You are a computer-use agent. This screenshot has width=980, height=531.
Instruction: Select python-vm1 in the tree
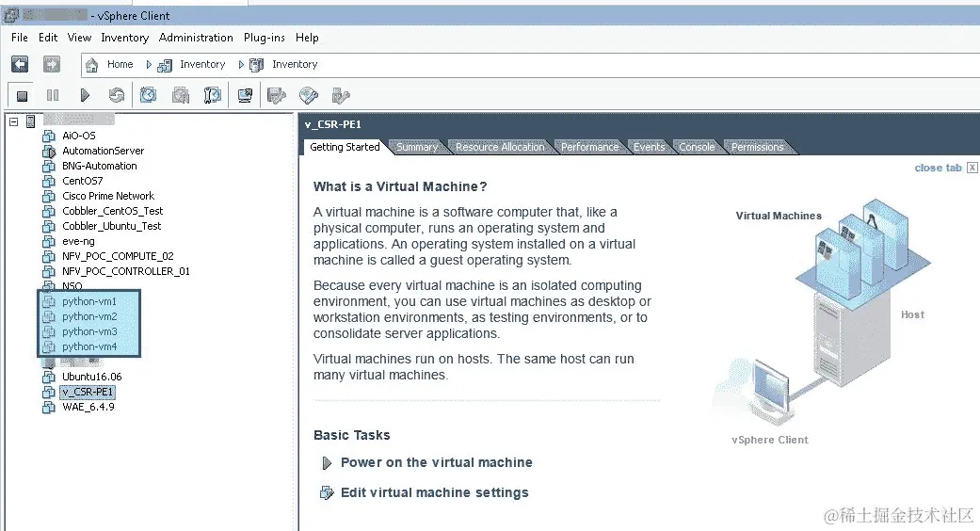(x=89, y=301)
